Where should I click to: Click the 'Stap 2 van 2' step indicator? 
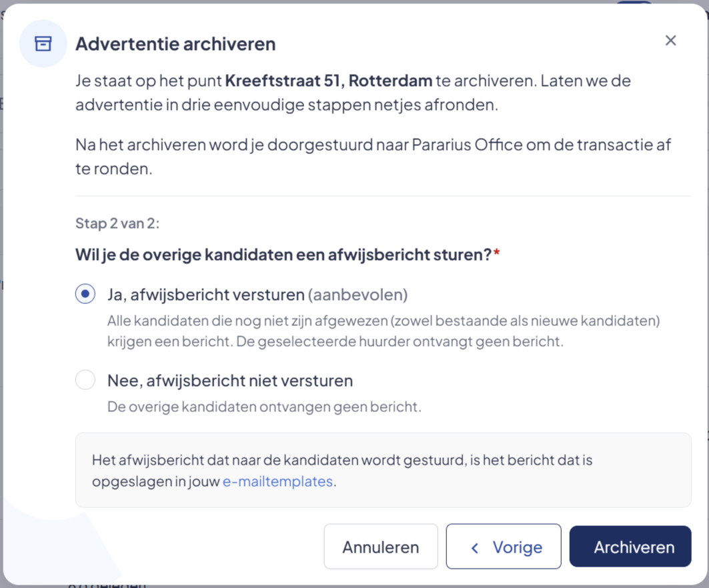click(117, 223)
